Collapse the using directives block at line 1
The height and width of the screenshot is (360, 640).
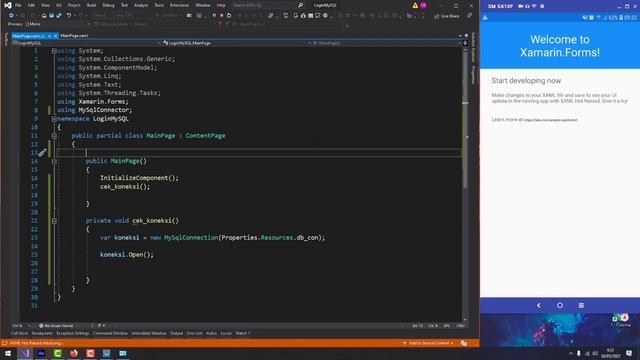pyautogui.click(x=54, y=51)
